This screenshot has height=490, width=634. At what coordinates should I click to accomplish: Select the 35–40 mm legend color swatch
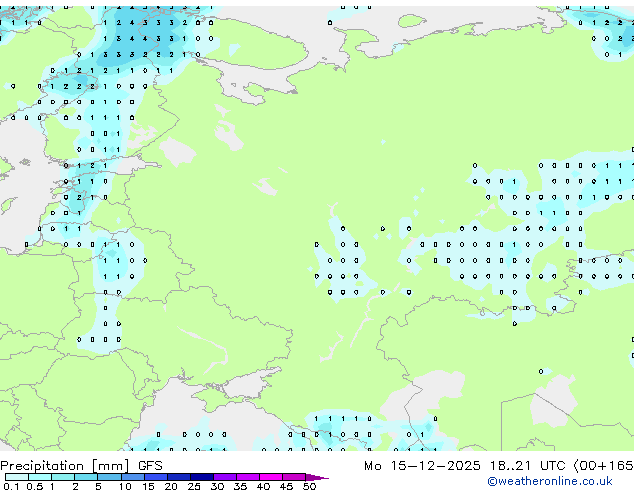pos(247,477)
